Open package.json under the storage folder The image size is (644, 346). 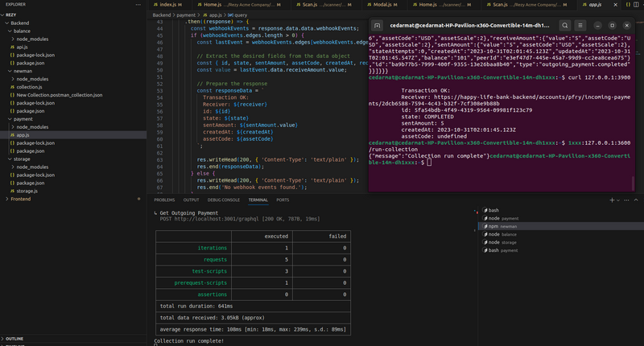coord(73,183)
